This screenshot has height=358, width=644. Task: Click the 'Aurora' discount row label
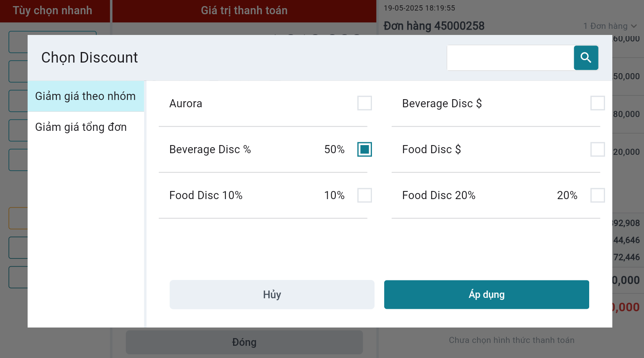[186, 104]
